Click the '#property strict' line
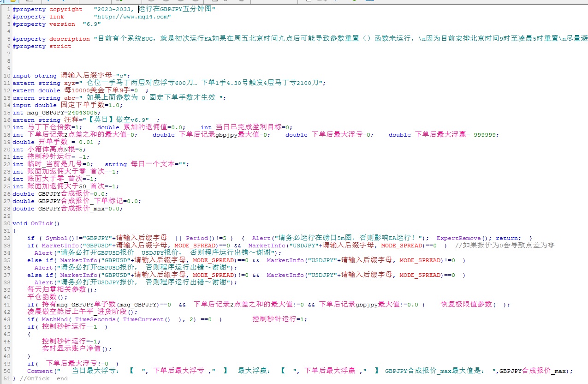Viewport: 588px width, 384px height. (x=42, y=46)
